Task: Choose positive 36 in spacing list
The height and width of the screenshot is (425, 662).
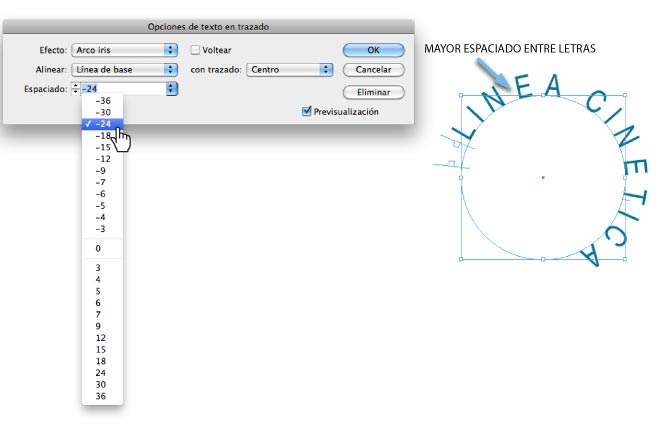Action: (x=103, y=396)
